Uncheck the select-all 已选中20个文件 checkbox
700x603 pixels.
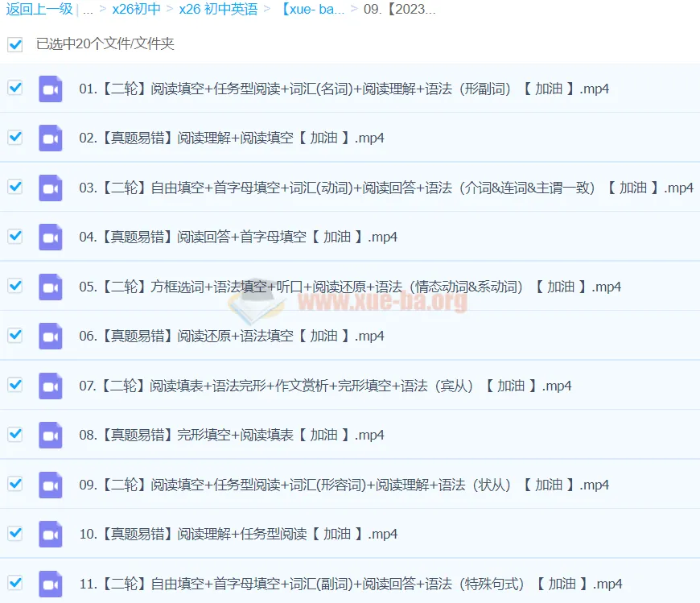15,44
